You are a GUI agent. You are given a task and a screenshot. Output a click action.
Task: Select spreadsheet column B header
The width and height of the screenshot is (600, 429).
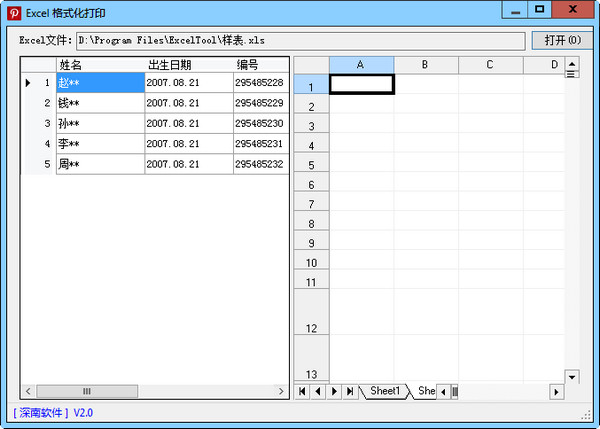425,64
